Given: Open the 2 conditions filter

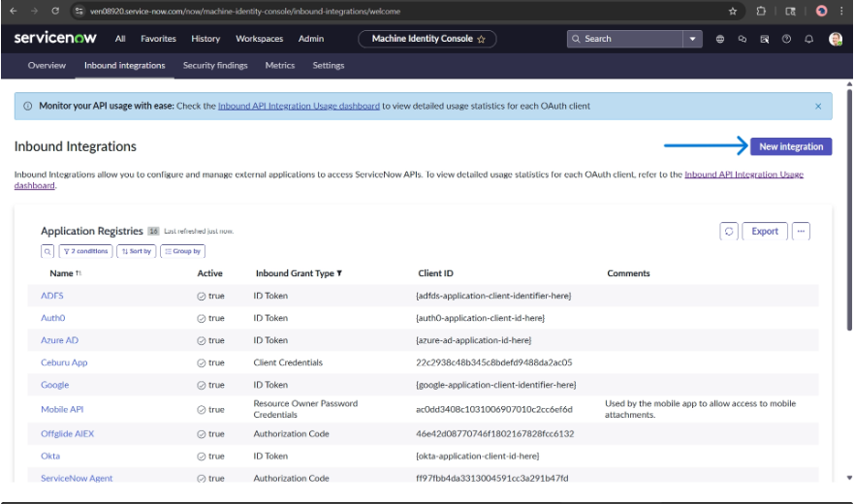Looking at the screenshot, I should coord(85,251).
